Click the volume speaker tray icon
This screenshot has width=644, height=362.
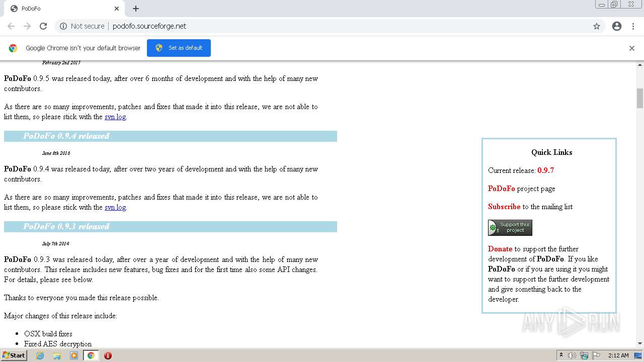coord(572,355)
